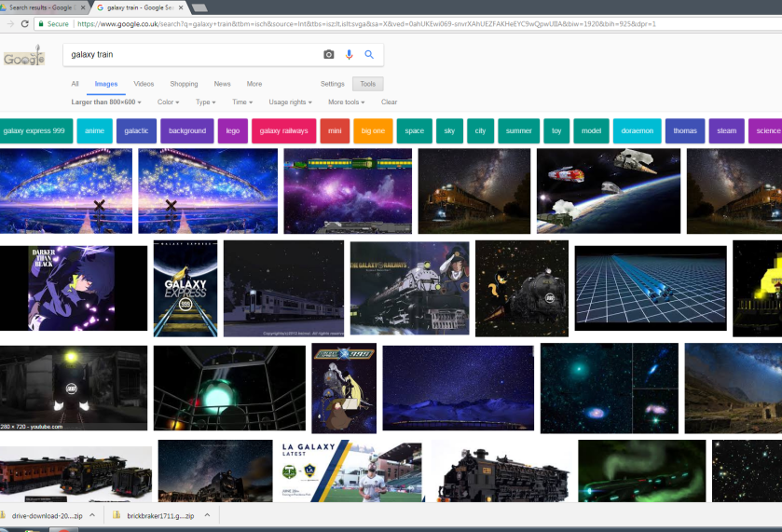This screenshot has width=782, height=532.
Task: Start voice search with the microphone icon
Action: (x=350, y=55)
